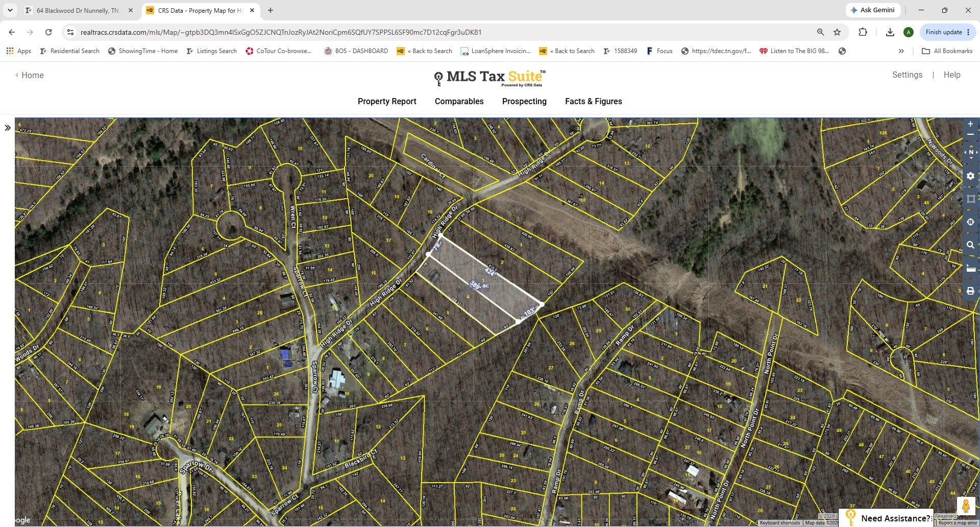Bookmark this page with the star
980x527 pixels.
837,32
